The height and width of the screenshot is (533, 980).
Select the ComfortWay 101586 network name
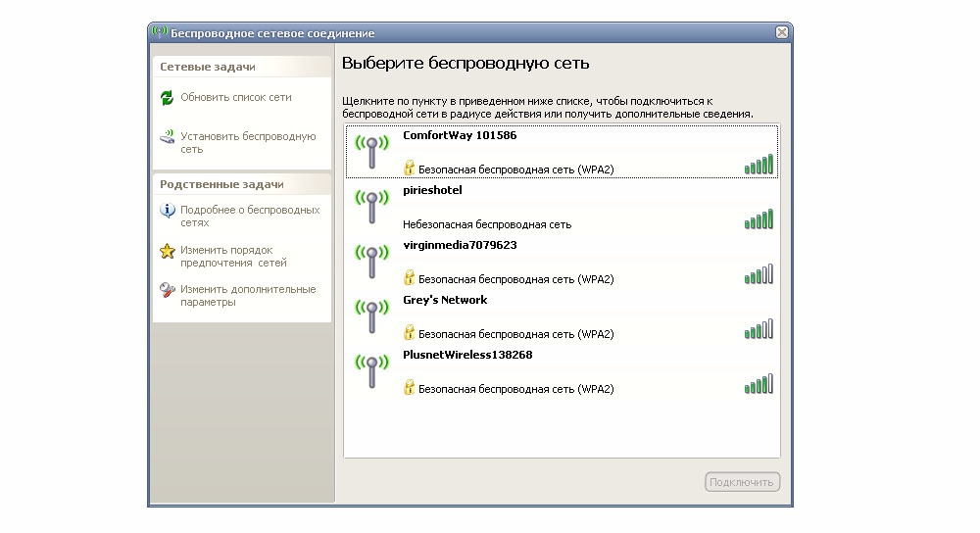coord(460,135)
